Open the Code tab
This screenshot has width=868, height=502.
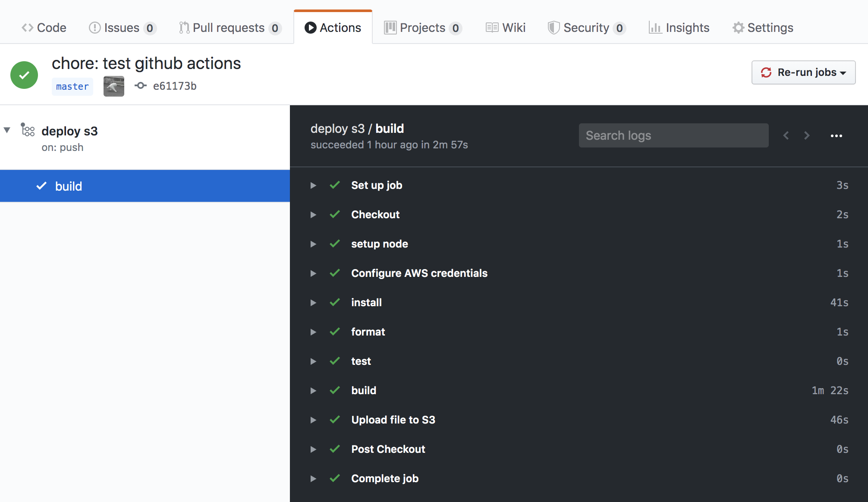coord(44,28)
